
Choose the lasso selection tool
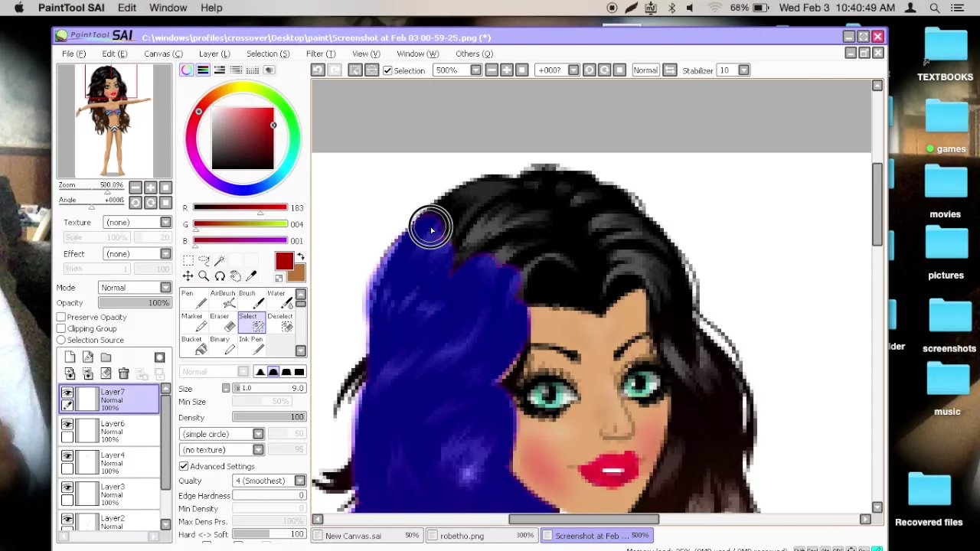(x=204, y=261)
